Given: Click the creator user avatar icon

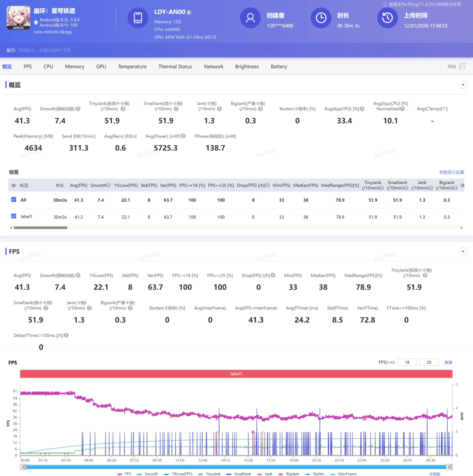Looking at the screenshot, I should click(250, 18).
